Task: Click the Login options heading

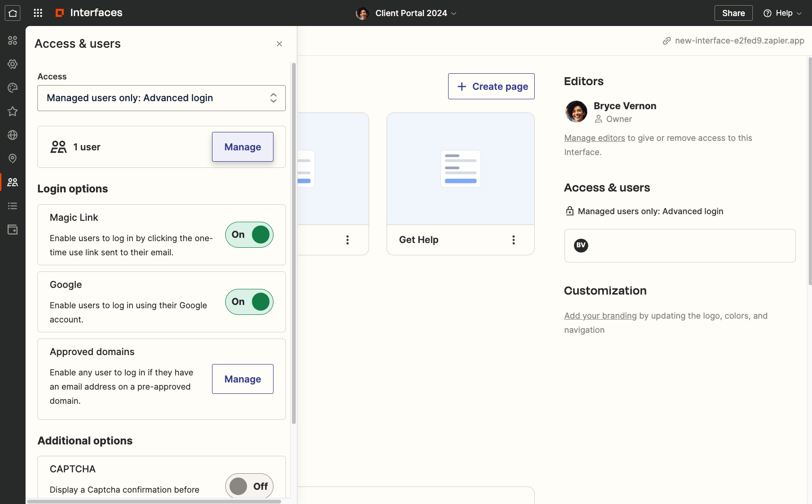Action: (72, 189)
